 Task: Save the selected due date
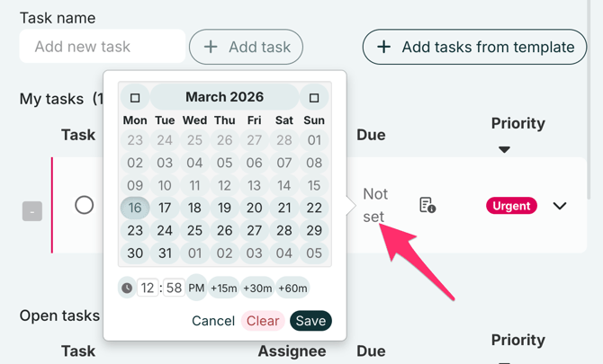pos(310,321)
